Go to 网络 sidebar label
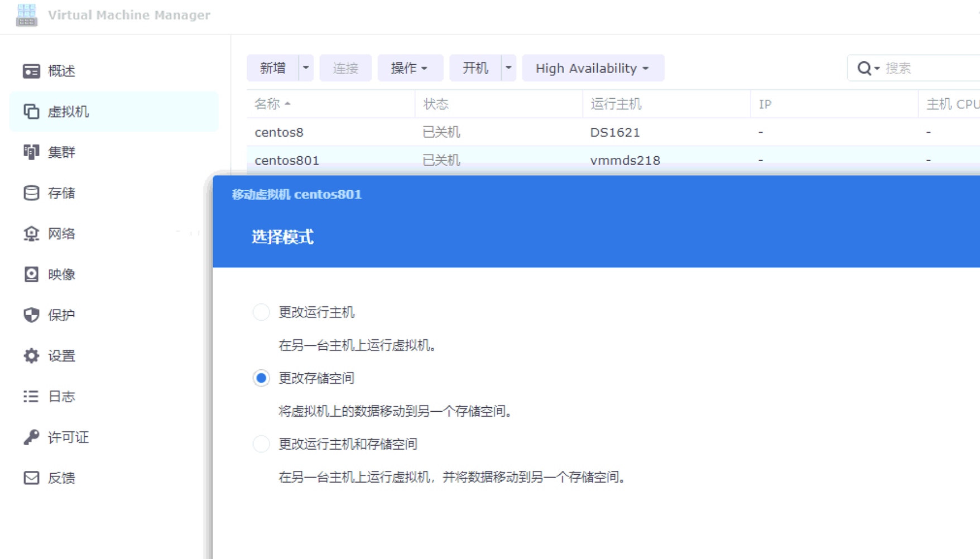 coord(61,233)
